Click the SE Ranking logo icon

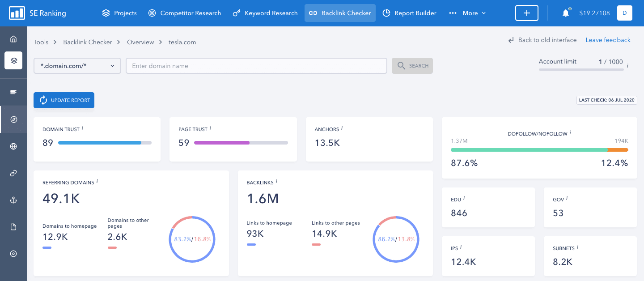click(x=17, y=13)
